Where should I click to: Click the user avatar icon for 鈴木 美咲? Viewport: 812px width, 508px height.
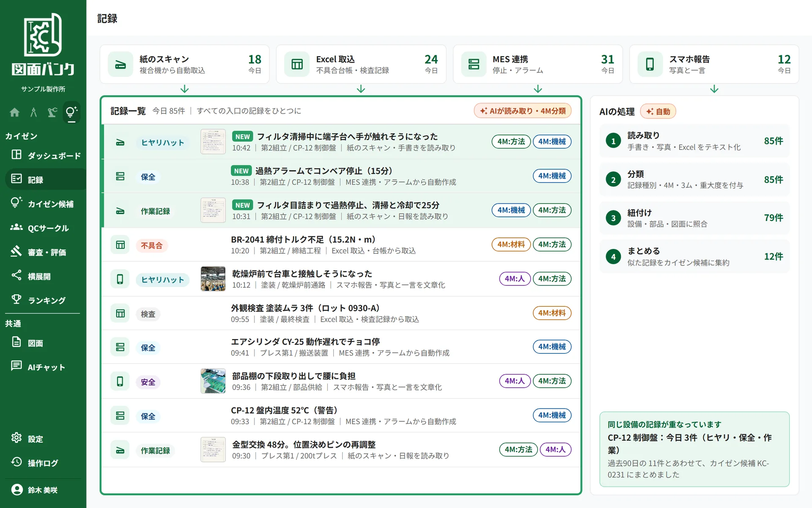[x=17, y=490]
